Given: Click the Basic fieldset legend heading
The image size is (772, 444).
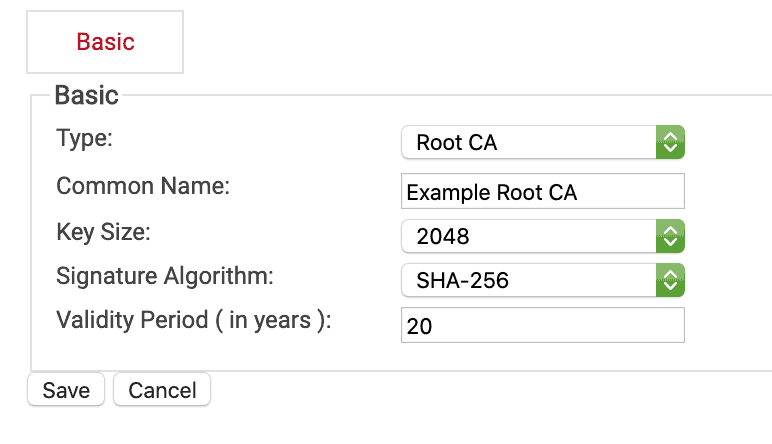Looking at the screenshot, I should 86,95.
